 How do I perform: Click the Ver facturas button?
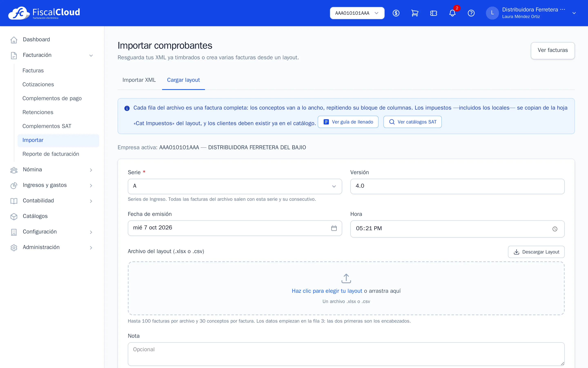click(552, 50)
